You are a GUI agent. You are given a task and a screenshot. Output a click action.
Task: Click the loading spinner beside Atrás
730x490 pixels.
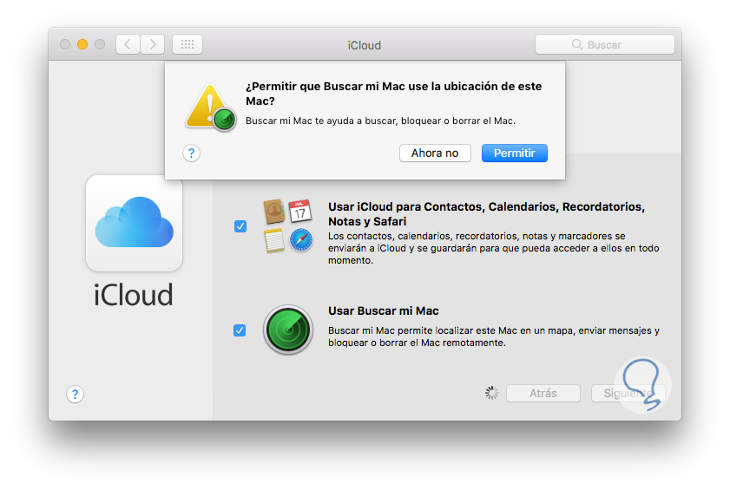(x=491, y=393)
